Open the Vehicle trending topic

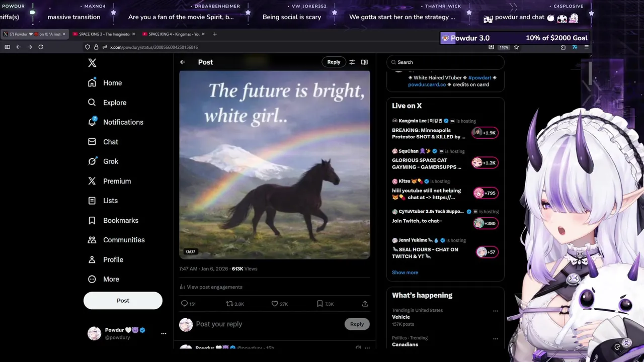pos(401,317)
